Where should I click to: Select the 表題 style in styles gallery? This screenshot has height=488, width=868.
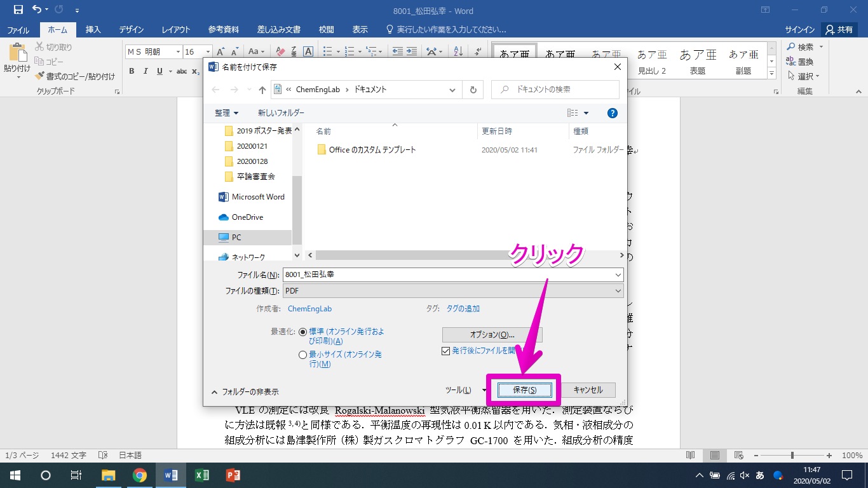[698, 62]
